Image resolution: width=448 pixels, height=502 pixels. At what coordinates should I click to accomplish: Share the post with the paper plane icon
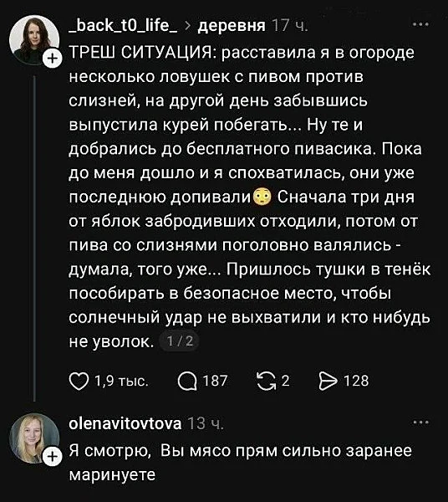(x=328, y=382)
